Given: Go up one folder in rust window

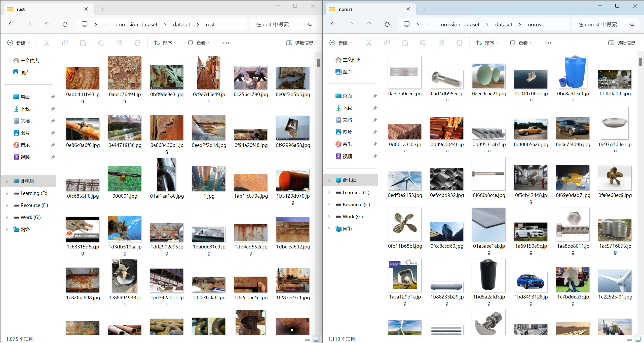Looking at the screenshot, I should tap(47, 24).
